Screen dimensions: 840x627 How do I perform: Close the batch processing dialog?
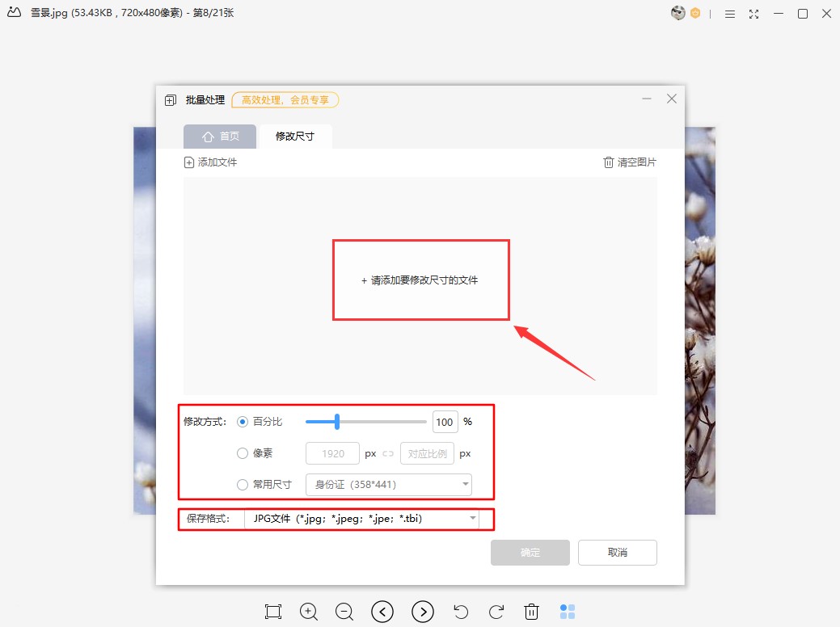[671, 99]
